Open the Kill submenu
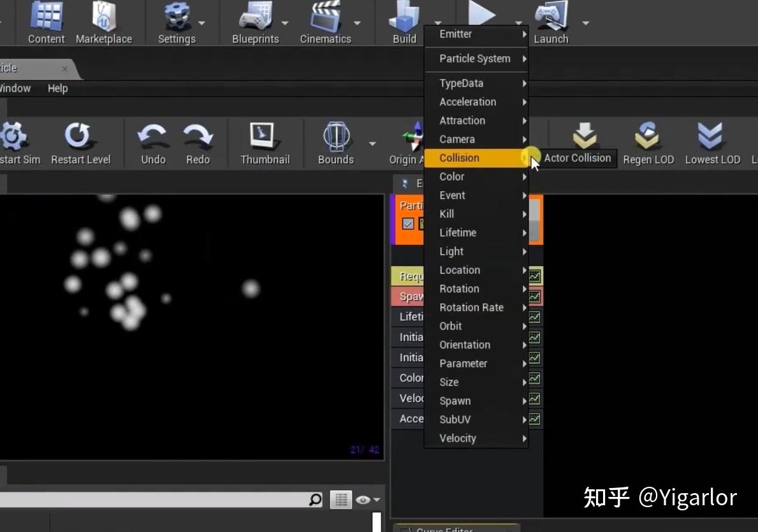The image size is (758, 532). coord(476,214)
